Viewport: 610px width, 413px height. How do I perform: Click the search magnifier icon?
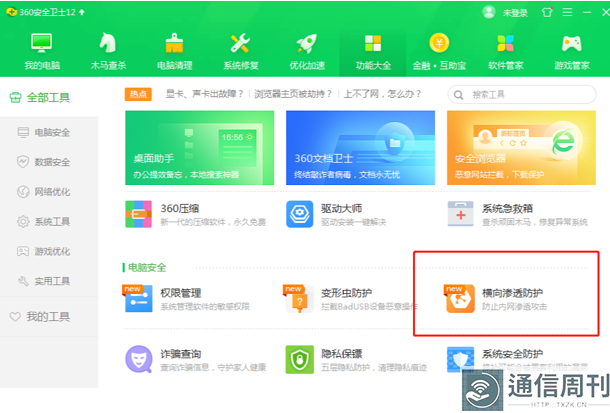point(459,95)
